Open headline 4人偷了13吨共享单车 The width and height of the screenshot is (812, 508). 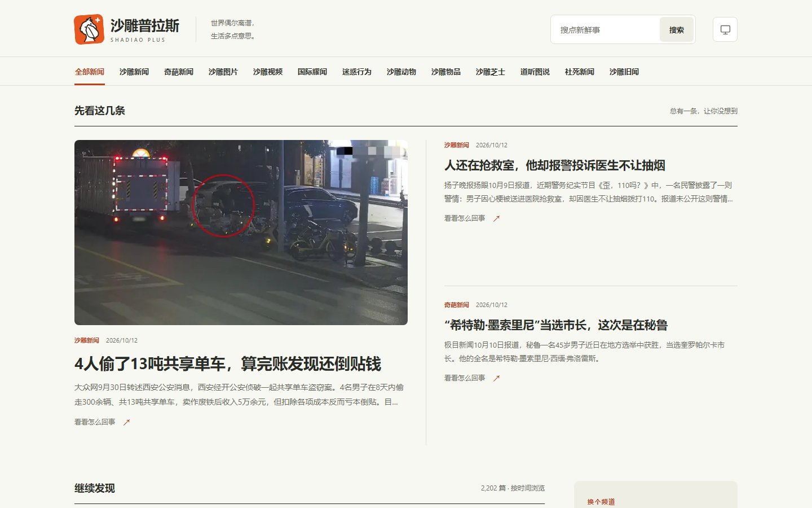228,364
